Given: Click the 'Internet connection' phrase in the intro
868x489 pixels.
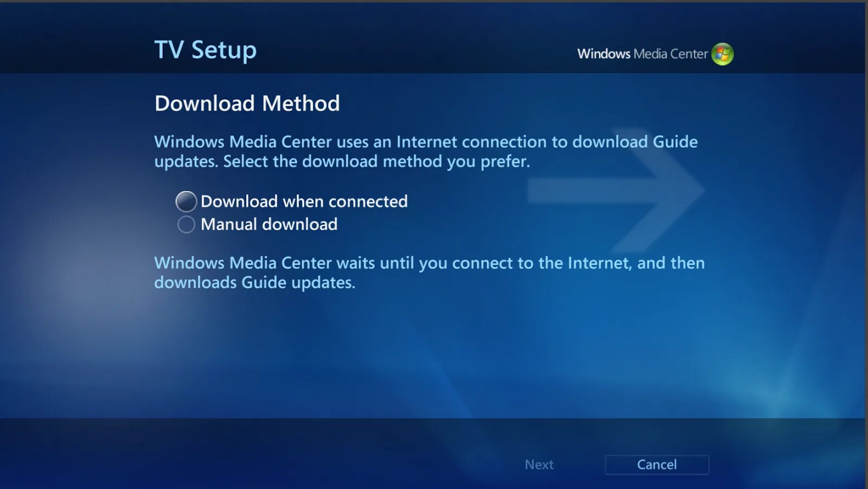Looking at the screenshot, I should [472, 142].
